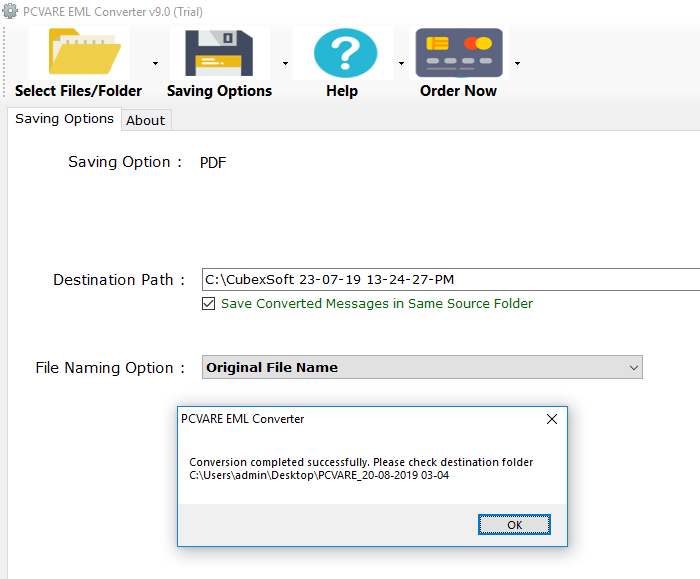Click the Order Now credit card icon

[x=459, y=53]
